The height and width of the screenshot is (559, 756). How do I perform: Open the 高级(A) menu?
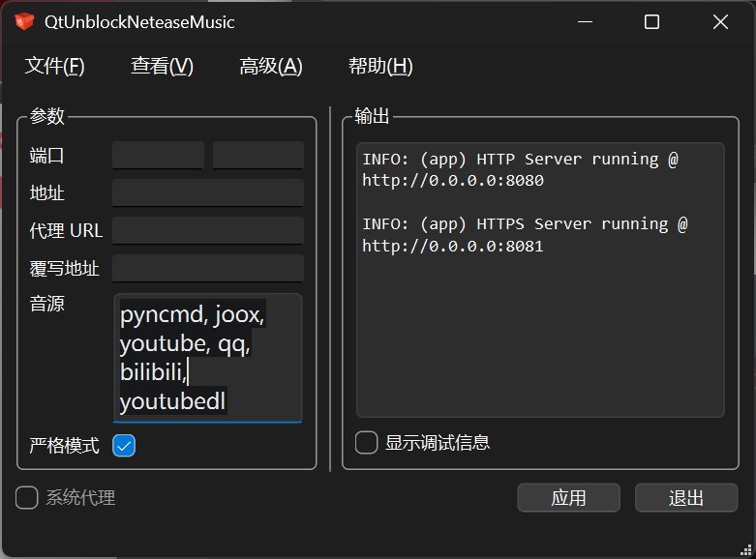(x=271, y=66)
